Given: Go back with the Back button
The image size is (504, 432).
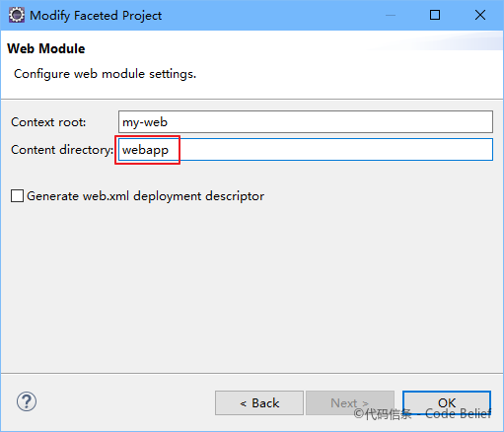Looking at the screenshot, I should point(259,402).
